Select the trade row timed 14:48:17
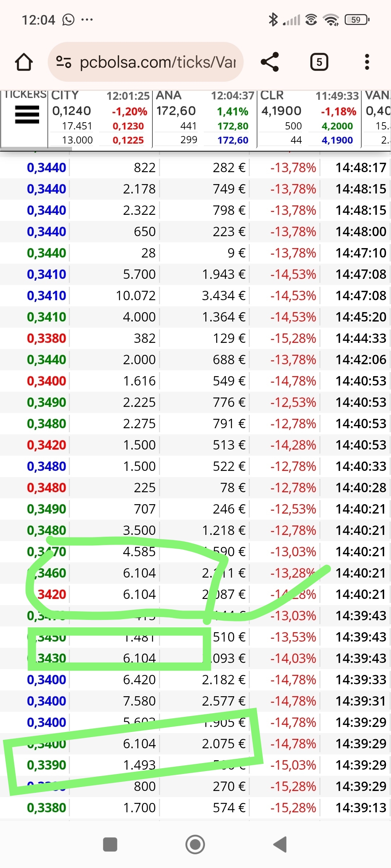 (195, 168)
